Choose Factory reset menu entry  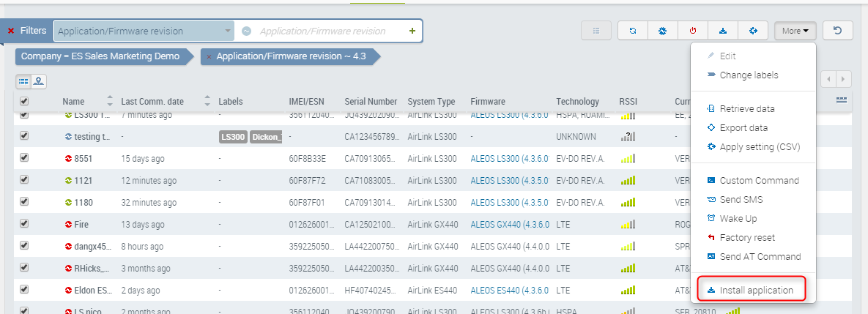tap(746, 237)
